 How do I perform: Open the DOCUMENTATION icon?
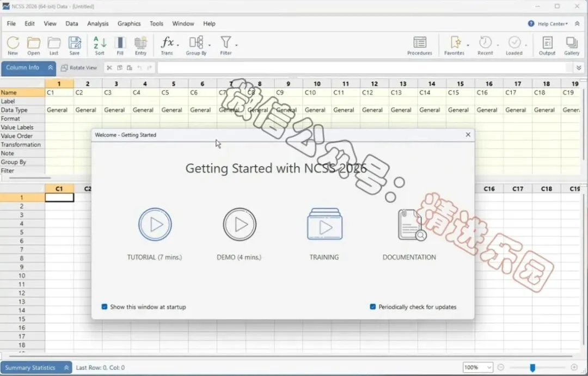(x=412, y=225)
